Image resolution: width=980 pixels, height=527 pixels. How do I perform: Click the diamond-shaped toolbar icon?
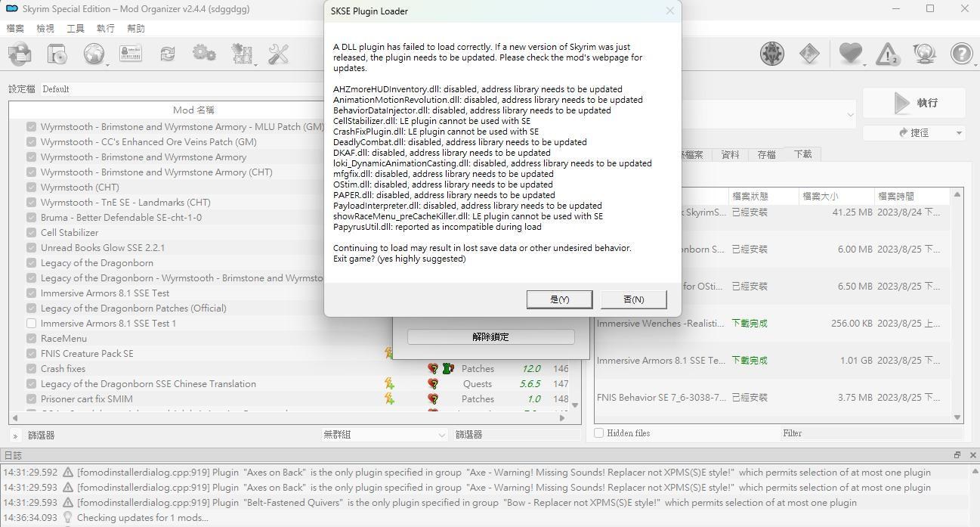[x=809, y=54]
